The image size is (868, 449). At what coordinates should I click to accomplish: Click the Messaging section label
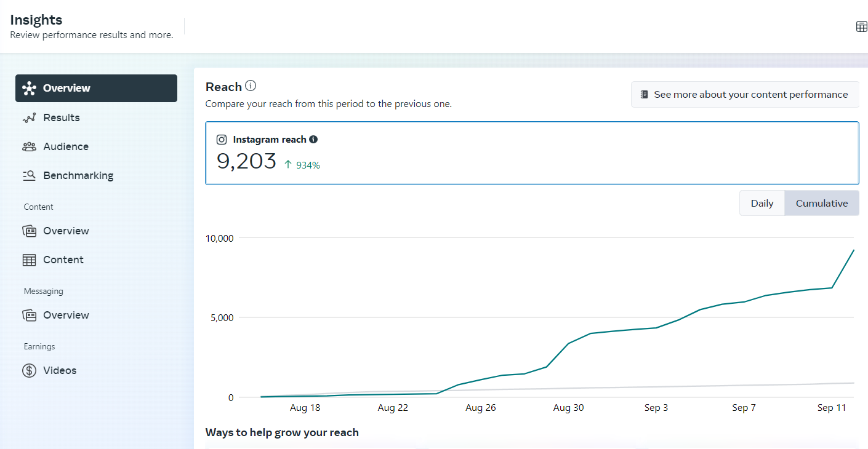[44, 291]
